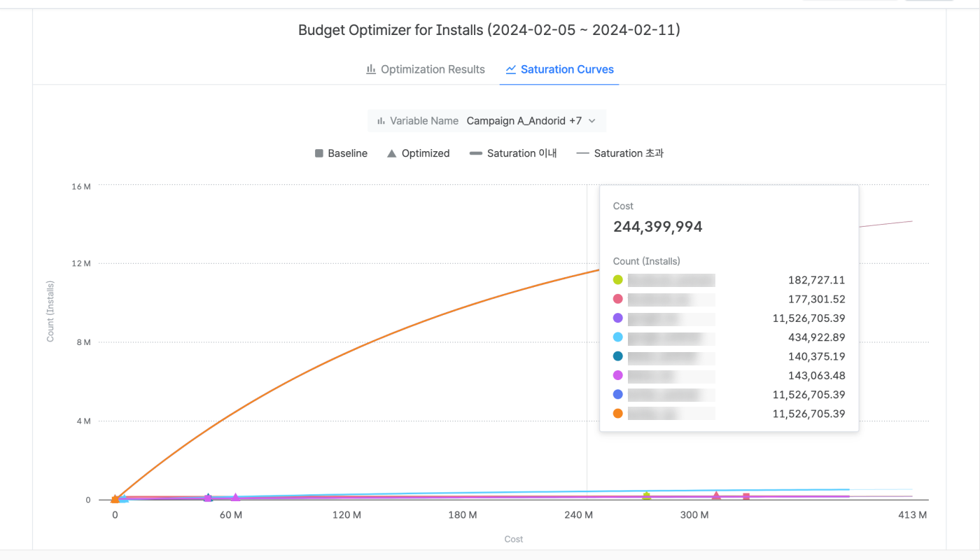The width and height of the screenshot is (980, 560).
Task: Click the chevron beside Campaign A_Andorid +7
Action: (x=592, y=120)
